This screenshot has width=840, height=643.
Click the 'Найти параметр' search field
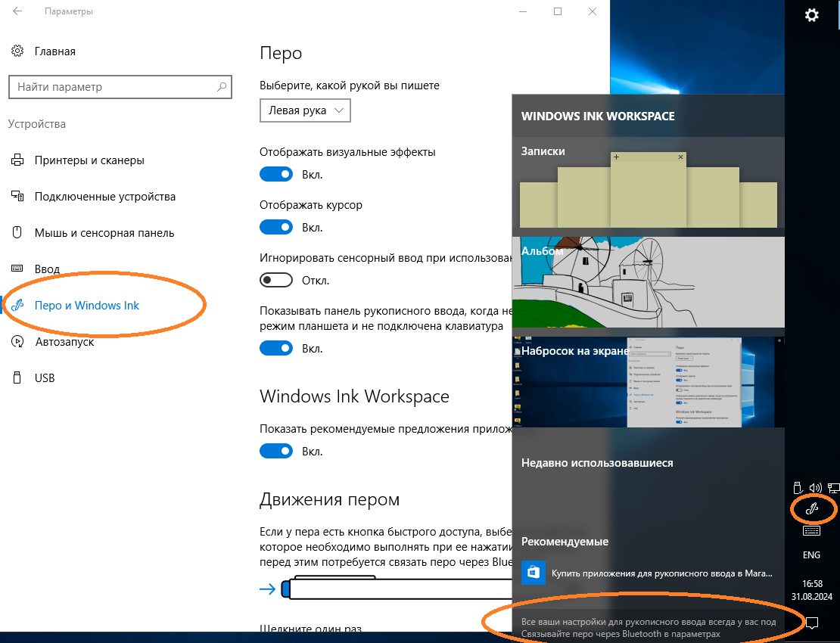point(114,87)
